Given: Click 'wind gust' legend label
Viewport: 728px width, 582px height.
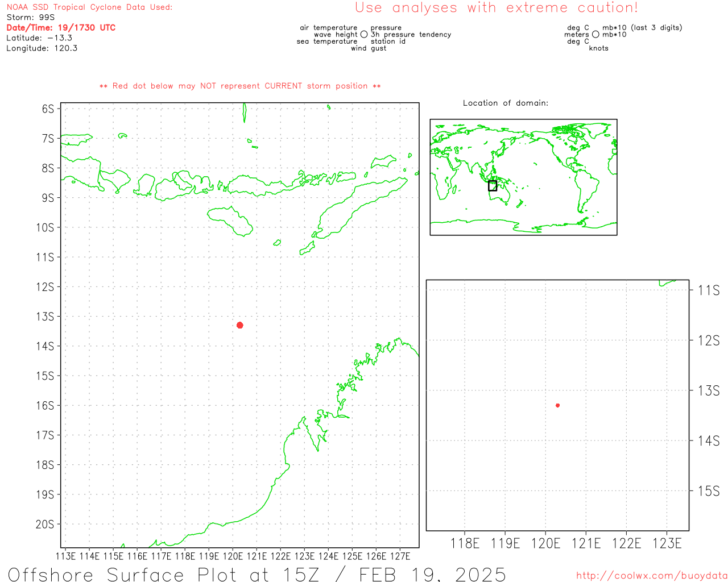Looking at the screenshot, I should pos(369,48).
